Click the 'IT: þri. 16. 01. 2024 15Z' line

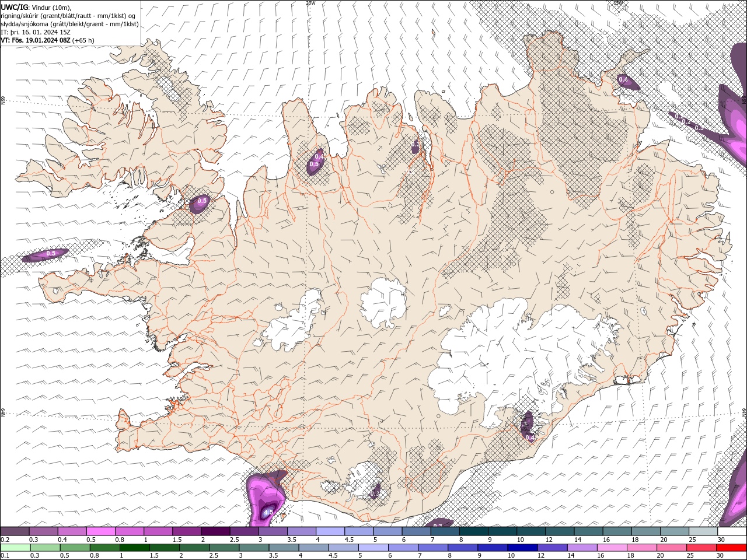point(36,32)
